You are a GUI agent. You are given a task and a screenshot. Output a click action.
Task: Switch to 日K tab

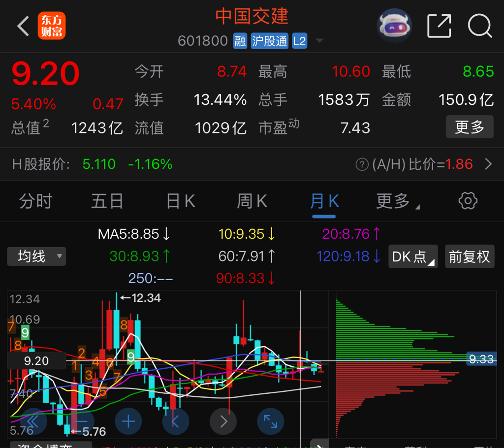pyautogui.click(x=181, y=201)
